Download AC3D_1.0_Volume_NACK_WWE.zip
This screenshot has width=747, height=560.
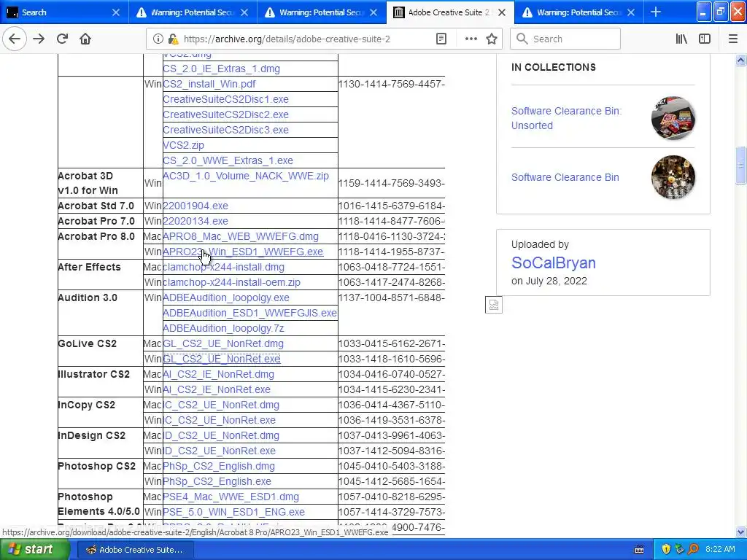[246, 176]
